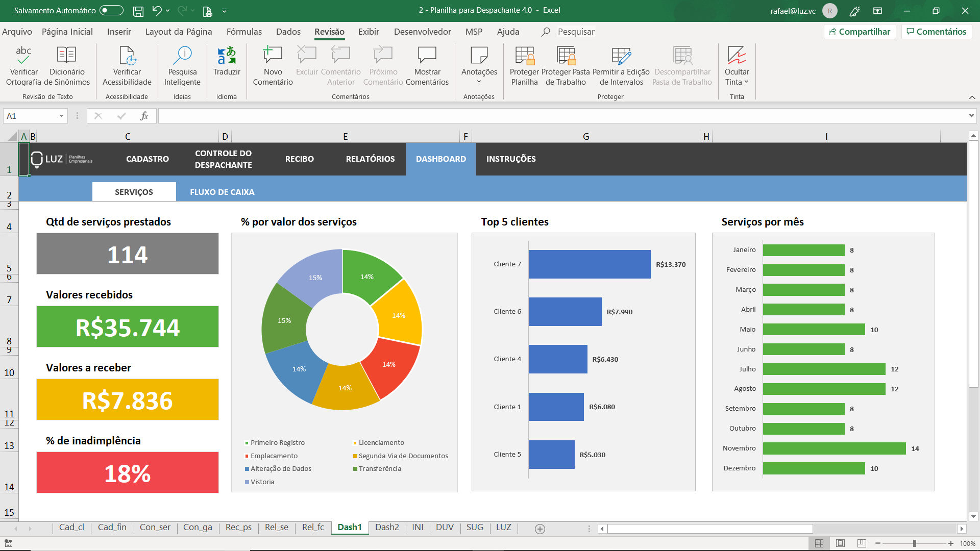
Task: Click the Verificar Ortografia icon
Action: click(x=23, y=55)
